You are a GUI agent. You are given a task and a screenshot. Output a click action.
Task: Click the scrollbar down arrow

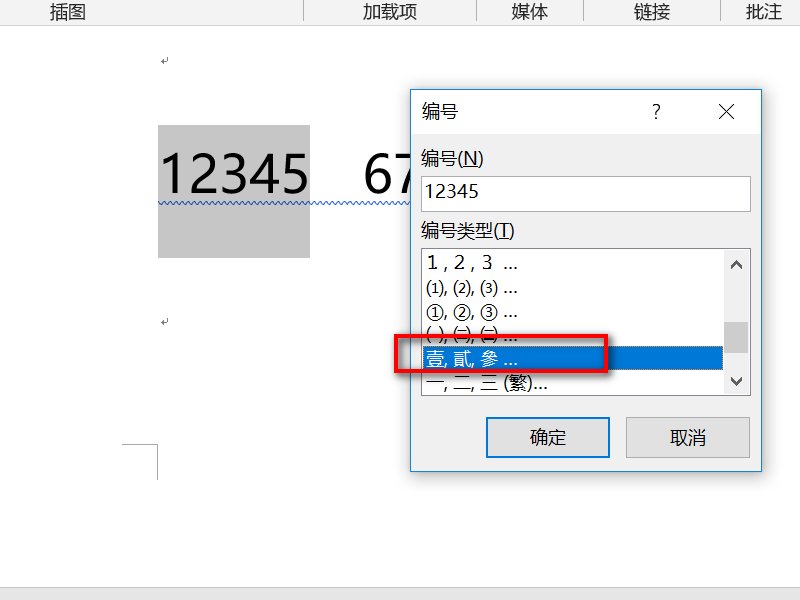[737, 381]
